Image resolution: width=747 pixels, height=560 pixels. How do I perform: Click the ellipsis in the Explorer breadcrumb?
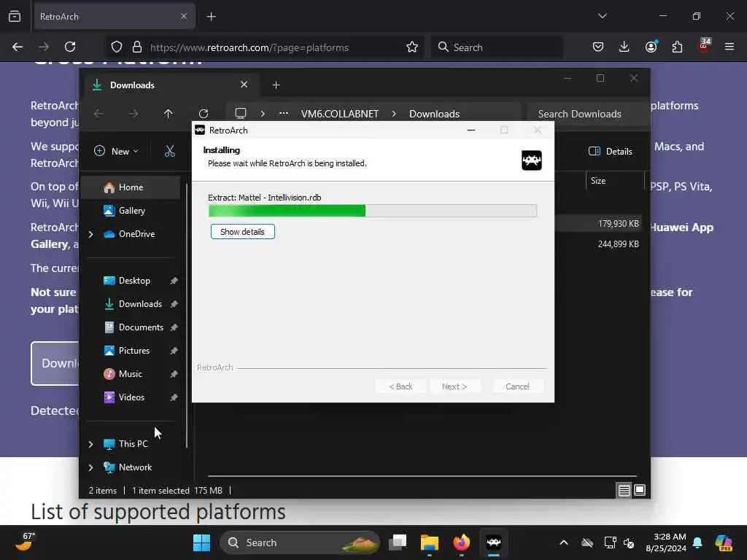tap(284, 113)
